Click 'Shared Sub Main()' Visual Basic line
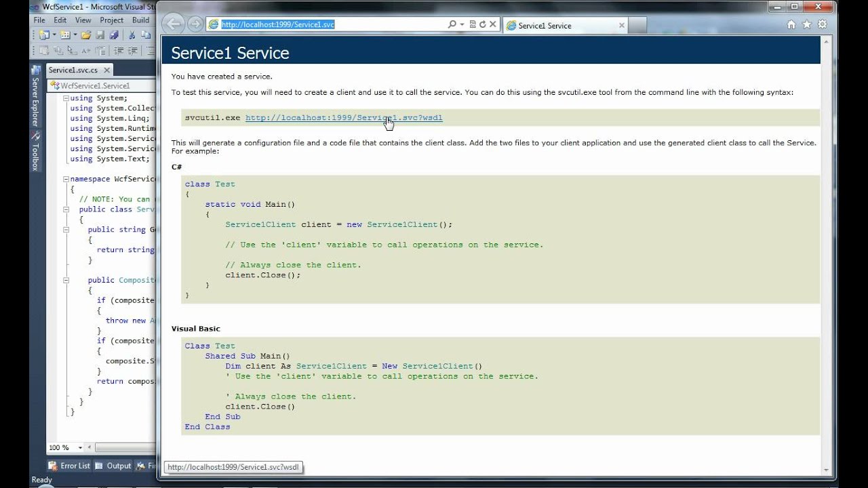Viewport: 868px width, 488px height. (248, 356)
